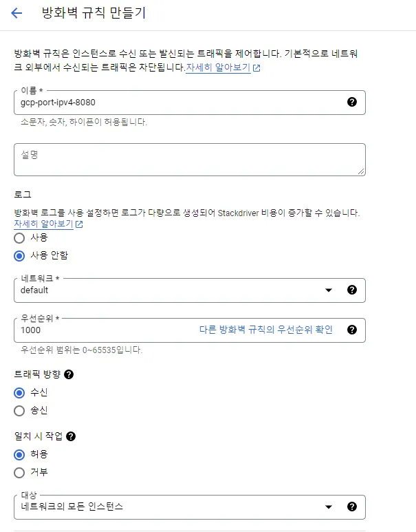
Task: Click the 설명 description text area
Action: (x=189, y=159)
